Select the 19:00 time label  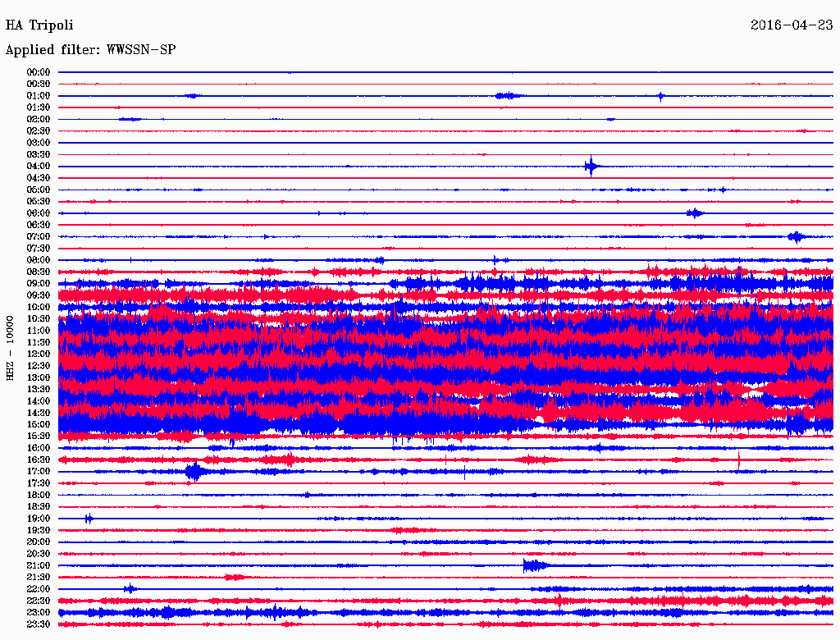(x=39, y=519)
